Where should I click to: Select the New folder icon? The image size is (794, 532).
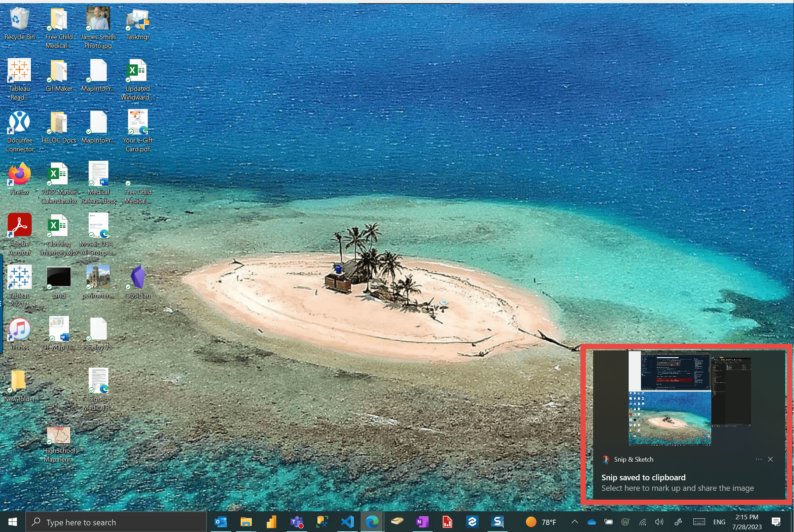click(20, 386)
